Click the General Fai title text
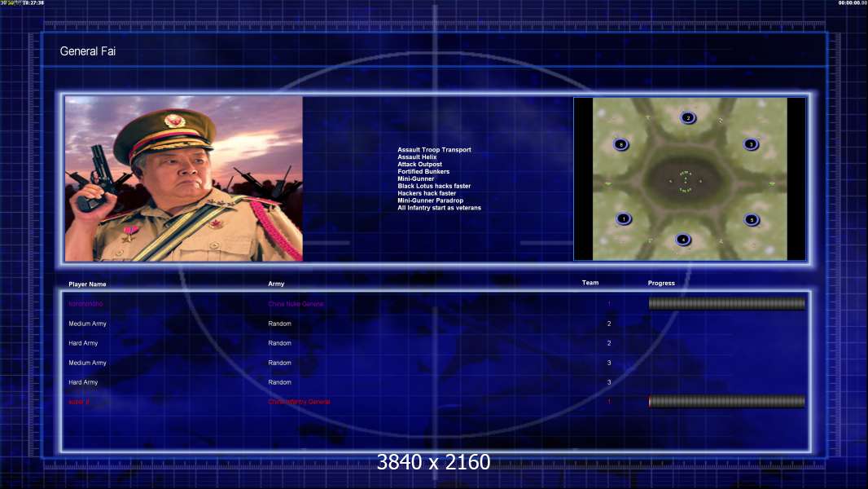Image resolution: width=868 pixels, height=489 pixels. click(87, 51)
